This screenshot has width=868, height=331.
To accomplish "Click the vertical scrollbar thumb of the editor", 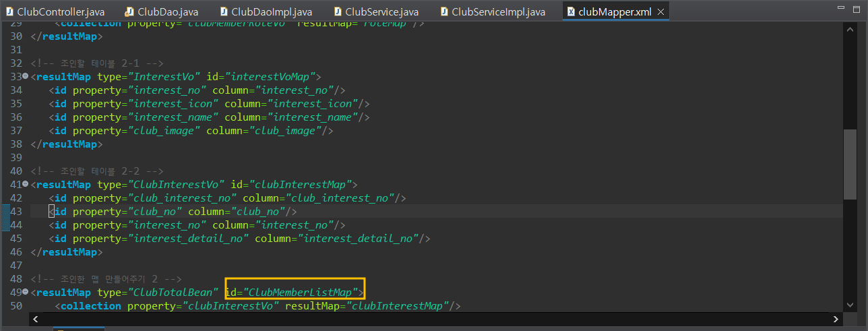I will coord(850,164).
